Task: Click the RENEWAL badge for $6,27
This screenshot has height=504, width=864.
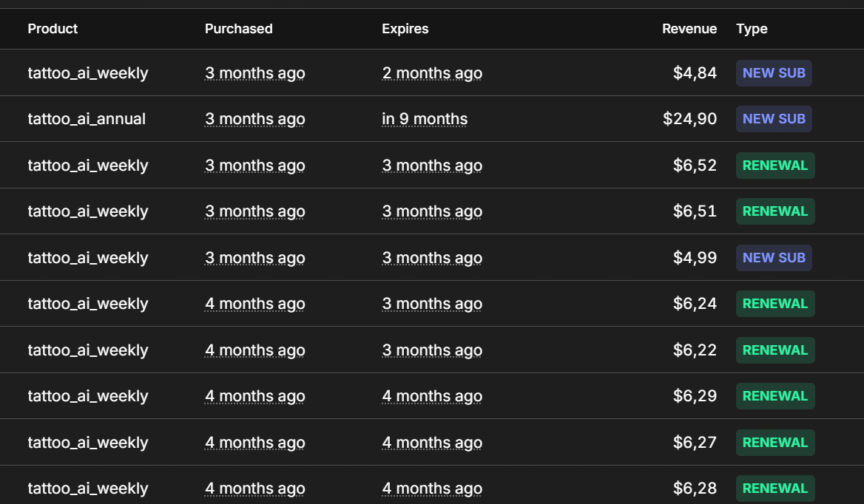Action: (775, 443)
